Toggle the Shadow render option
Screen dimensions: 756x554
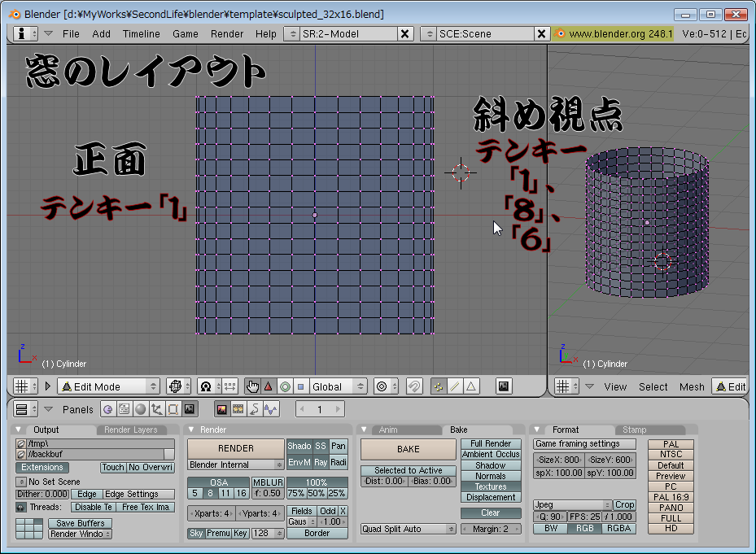[x=299, y=446]
